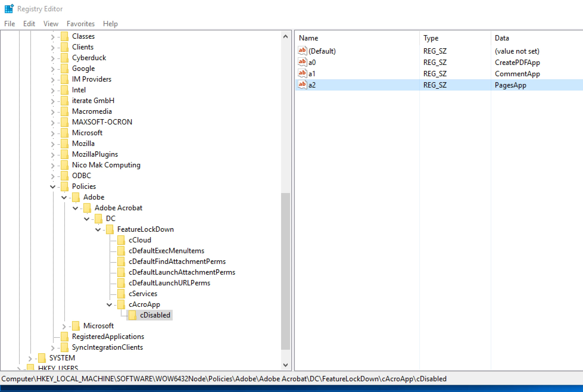The width and height of the screenshot is (583, 392).
Task: Click the a0 string value icon
Action: pyautogui.click(x=302, y=62)
